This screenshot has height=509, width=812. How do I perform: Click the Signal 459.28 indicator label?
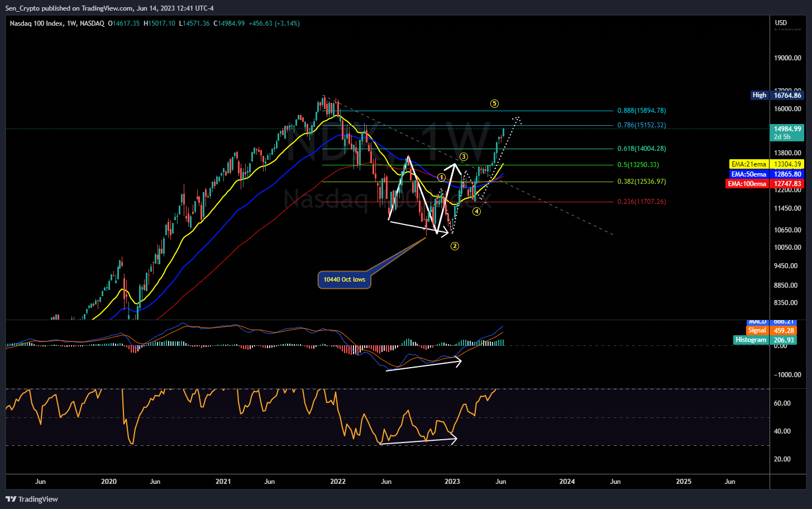point(771,331)
